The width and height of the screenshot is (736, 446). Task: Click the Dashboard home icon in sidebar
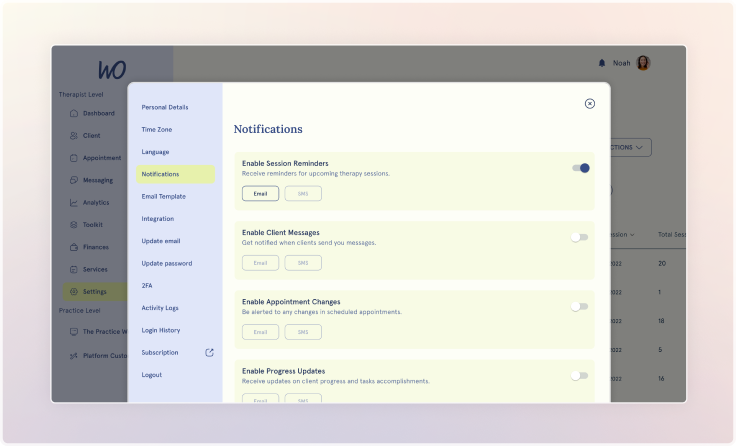[x=74, y=113]
